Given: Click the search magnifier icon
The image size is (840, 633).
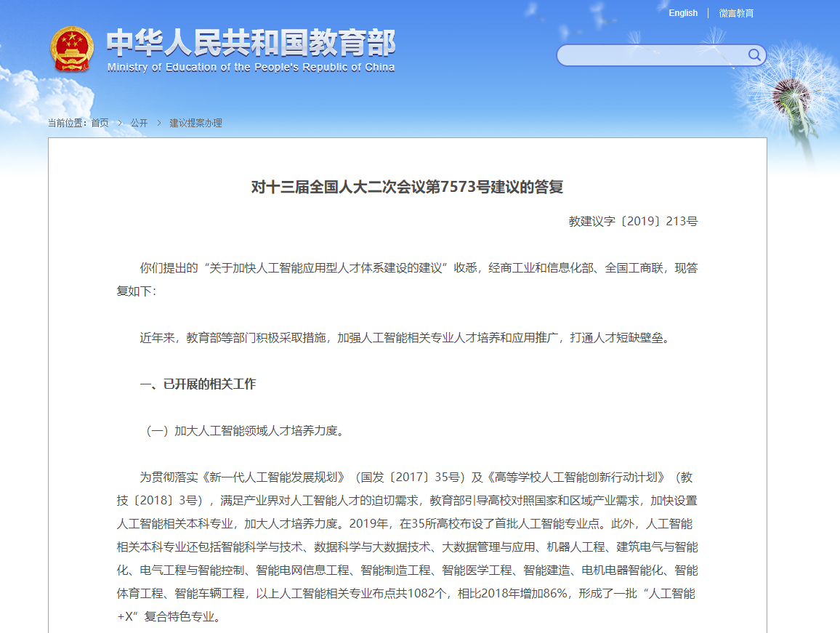Looking at the screenshot, I should [x=754, y=55].
